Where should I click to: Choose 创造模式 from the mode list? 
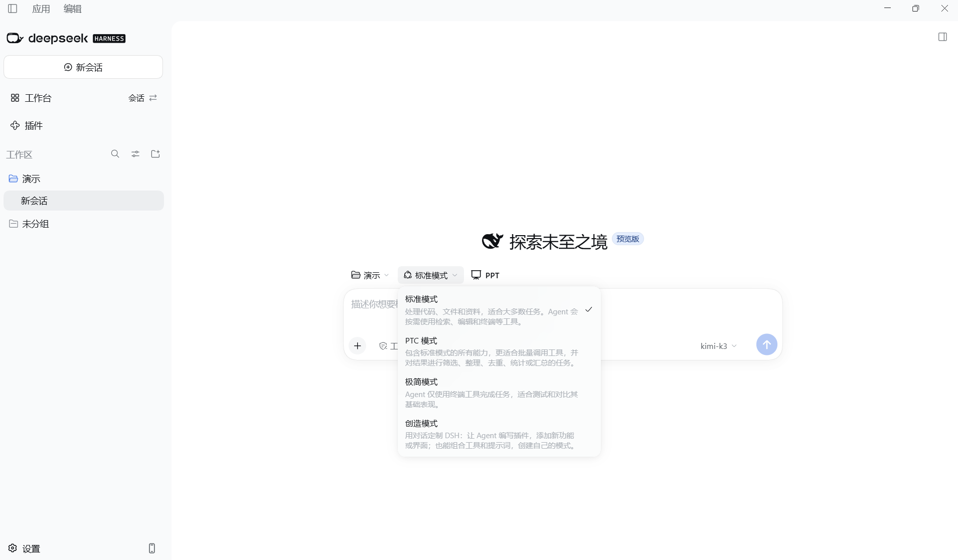pyautogui.click(x=499, y=434)
